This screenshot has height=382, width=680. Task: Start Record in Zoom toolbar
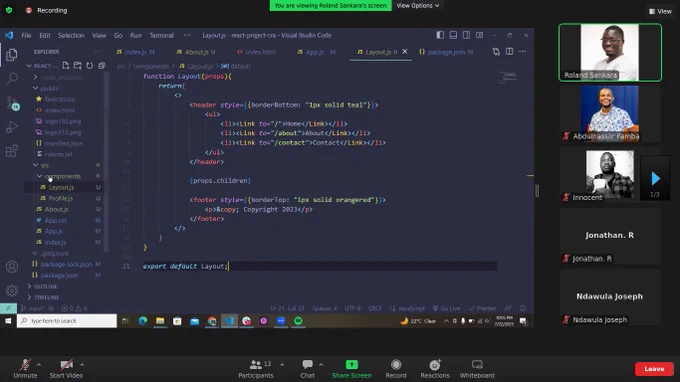coord(396,369)
